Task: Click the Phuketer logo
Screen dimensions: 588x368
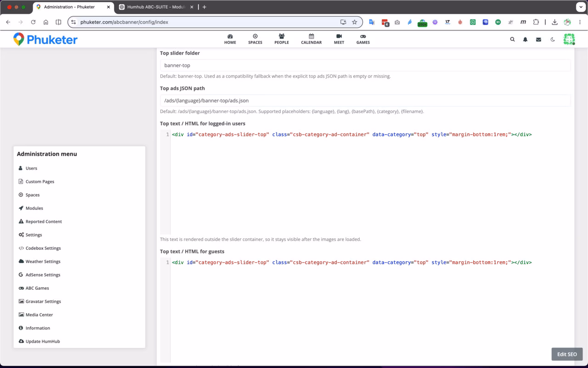Action: coord(45,40)
